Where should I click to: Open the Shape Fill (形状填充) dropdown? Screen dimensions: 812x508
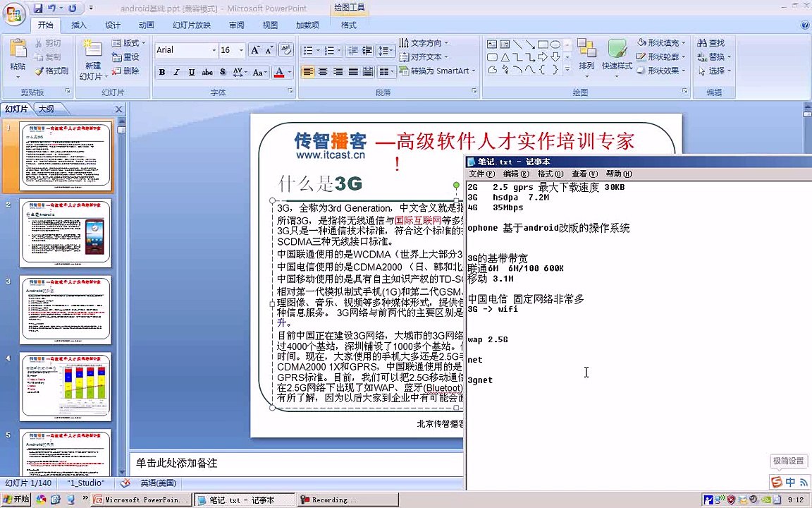tap(661, 42)
